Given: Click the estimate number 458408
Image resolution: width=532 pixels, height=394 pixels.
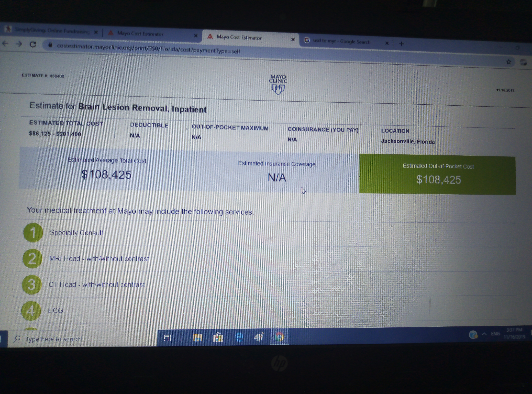Looking at the screenshot, I should (x=57, y=76).
